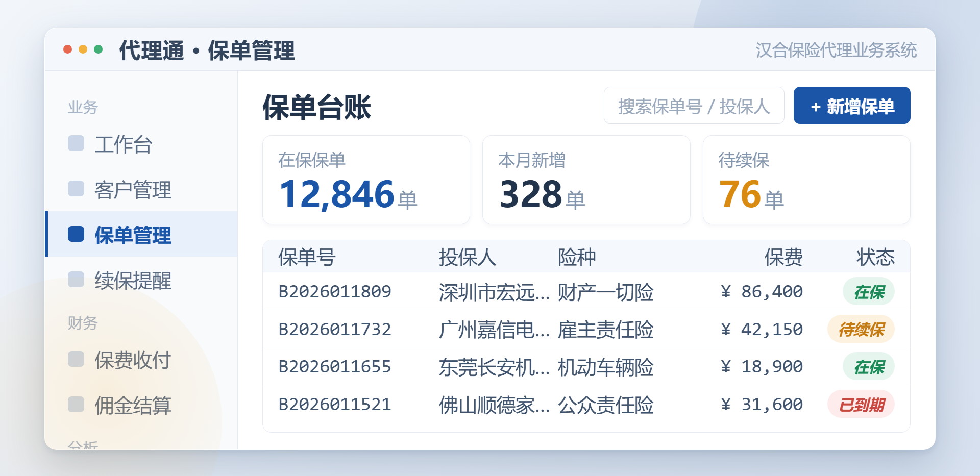The height and width of the screenshot is (476, 980).
Task: Open the 在保保单 12,846 card
Action: (x=366, y=180)
